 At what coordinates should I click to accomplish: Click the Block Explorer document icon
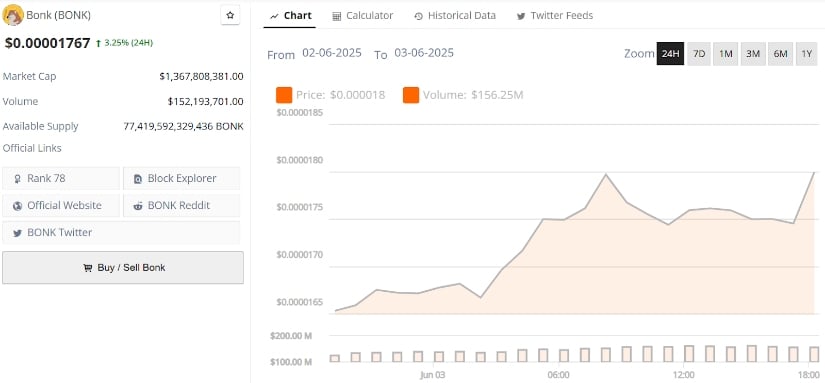(x=138, y=179)
